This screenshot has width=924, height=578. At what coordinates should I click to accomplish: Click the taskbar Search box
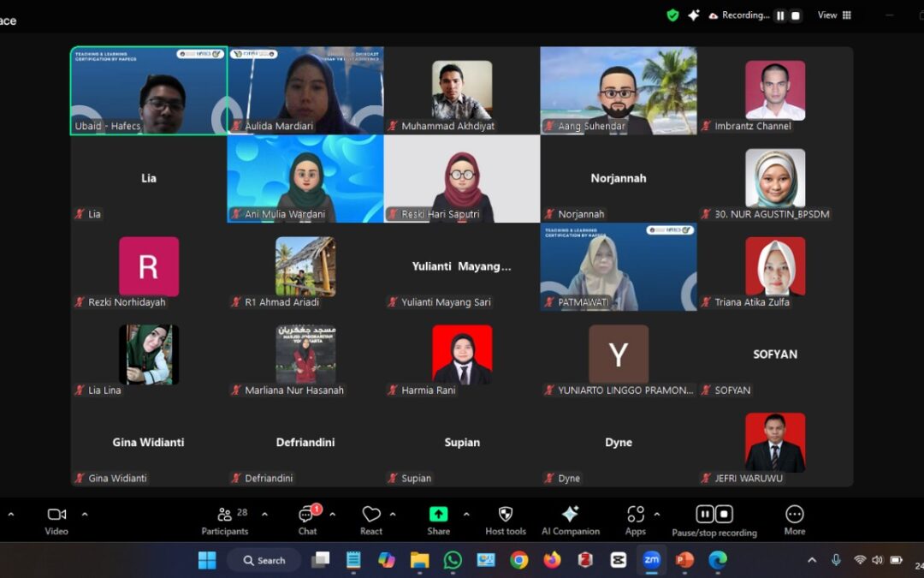click(x=264, y=560)
